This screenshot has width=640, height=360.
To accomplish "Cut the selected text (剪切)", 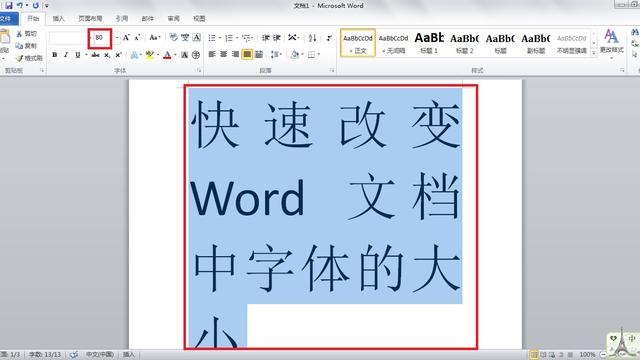I will (x=27, y=34).
